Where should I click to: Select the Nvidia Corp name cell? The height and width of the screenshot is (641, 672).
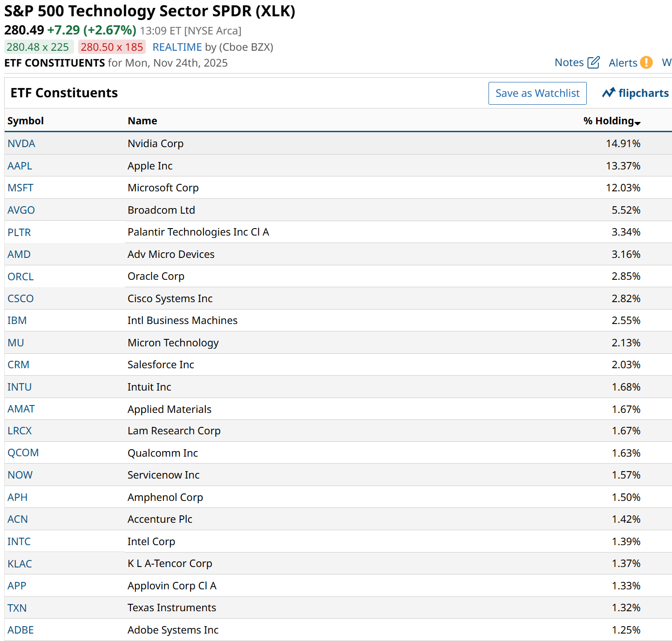156,143
